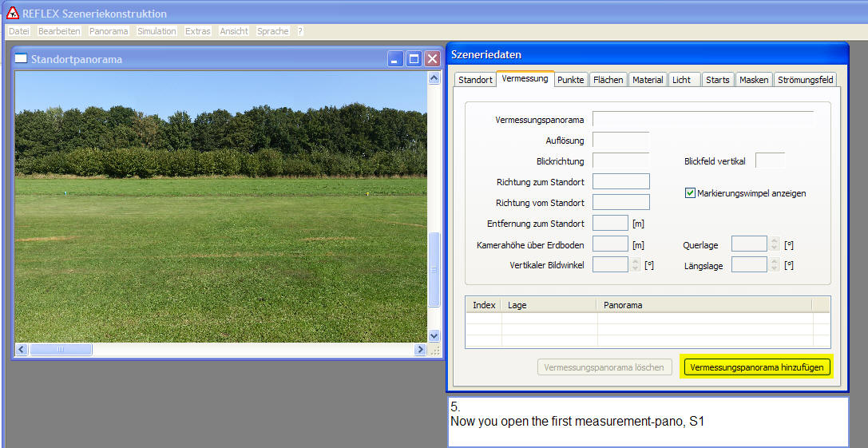Click the Entfernung zum Standort field
868x448 pixels.
click(610, 223)
